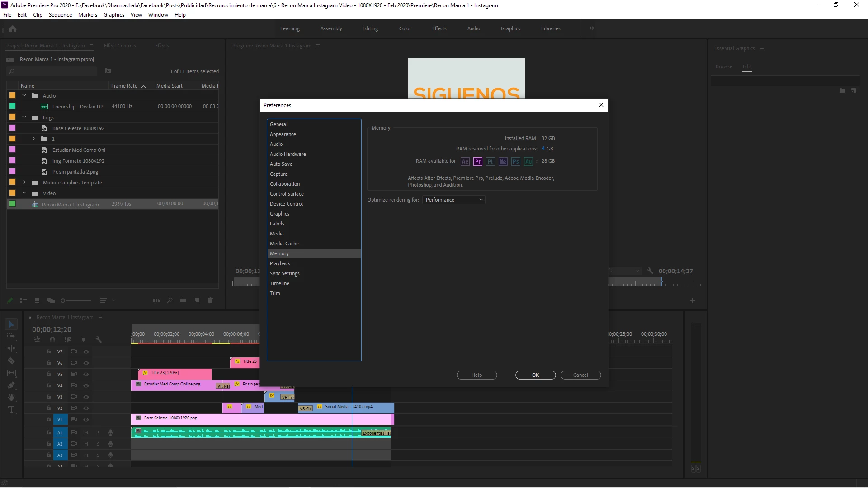Click the RAM reserved 4 GB value
This screenshot has height=488, width=868.
(543, 149)
